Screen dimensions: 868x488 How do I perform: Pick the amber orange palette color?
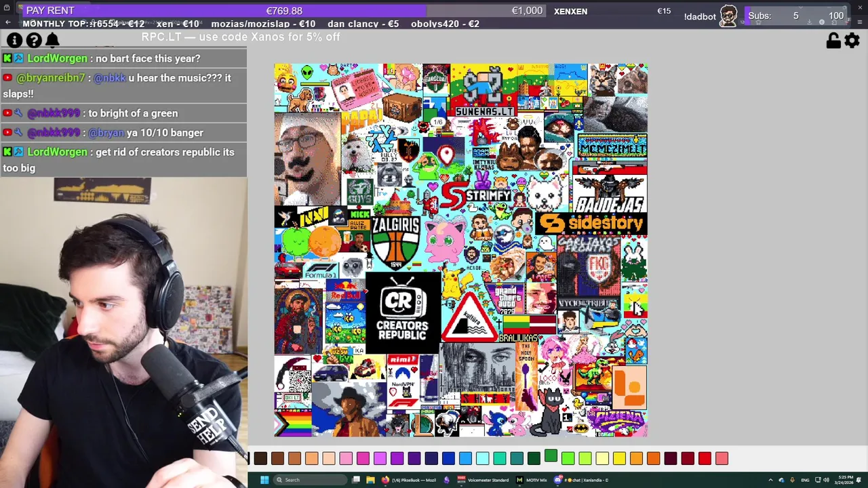636,459
